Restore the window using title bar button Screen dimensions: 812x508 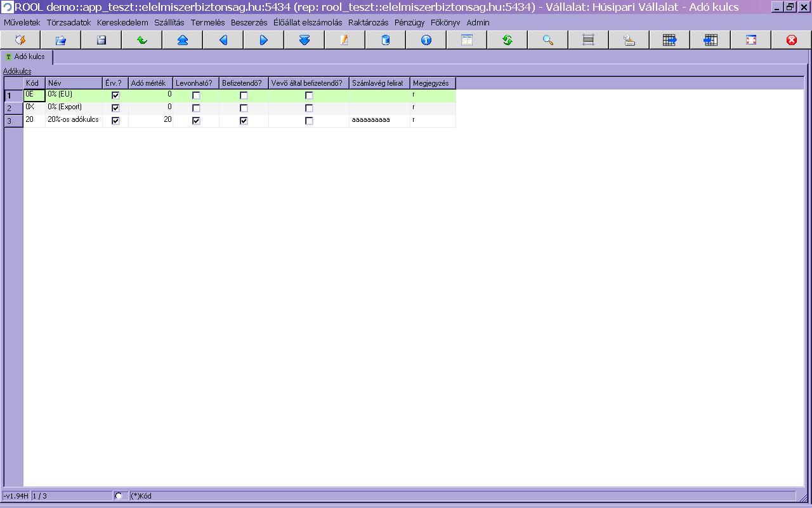[x=790, y=7]
